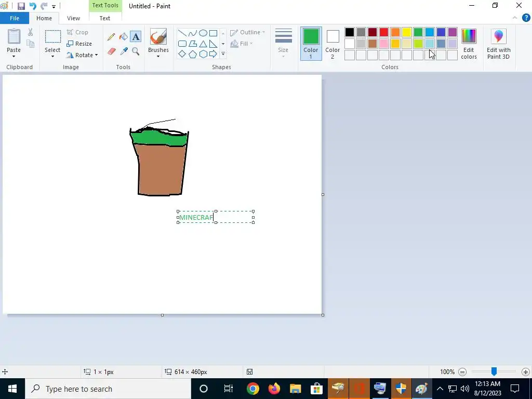The height and width of the screenshot is (399, 532).
Task: Choose the Hexagon shape
Action: pyautogui.click(x=203, y=54)
